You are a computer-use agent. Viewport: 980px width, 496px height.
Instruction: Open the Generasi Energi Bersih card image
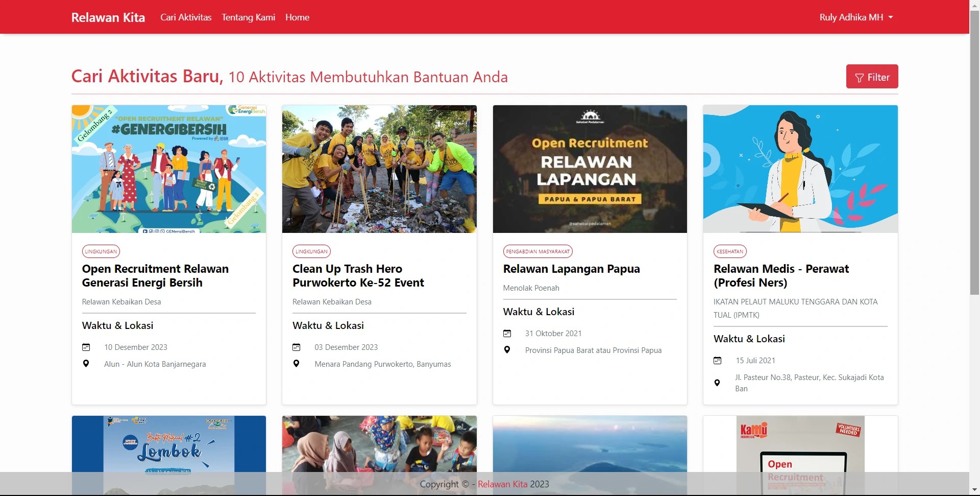(x=169, y=169)
